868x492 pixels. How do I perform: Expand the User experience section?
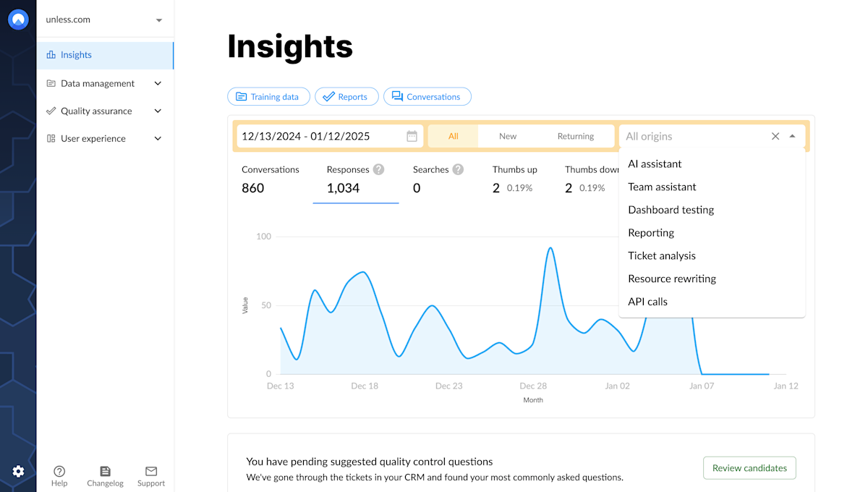point(158,138)
